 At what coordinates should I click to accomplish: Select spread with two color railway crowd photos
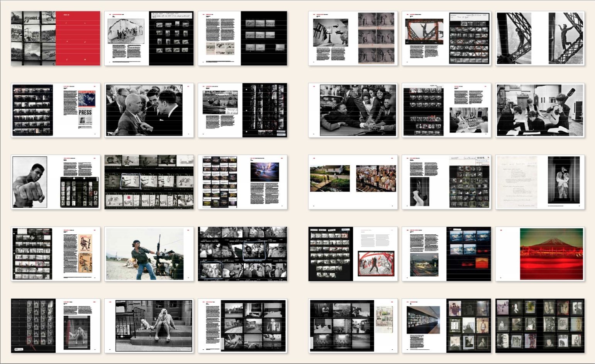point(353,182)
